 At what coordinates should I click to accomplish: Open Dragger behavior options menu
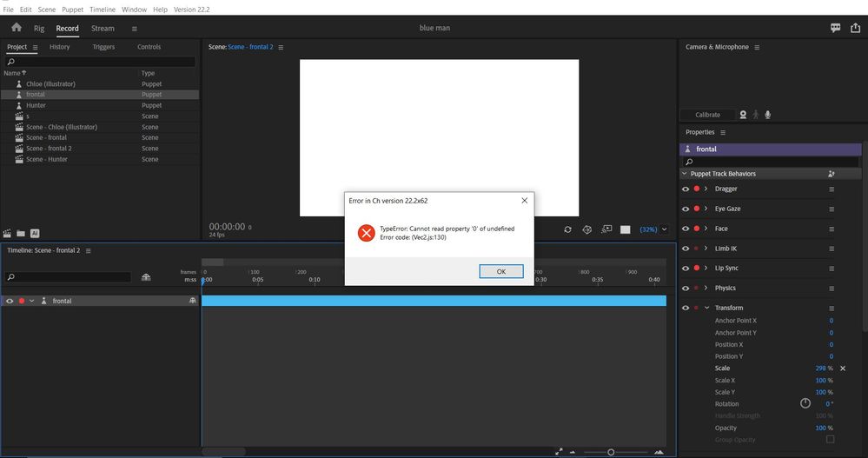(831, 189)
